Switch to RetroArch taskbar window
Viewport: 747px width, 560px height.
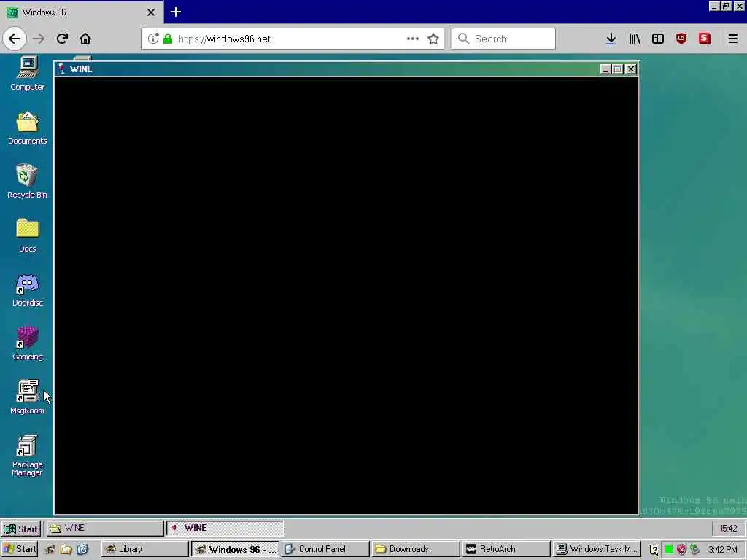506,549
